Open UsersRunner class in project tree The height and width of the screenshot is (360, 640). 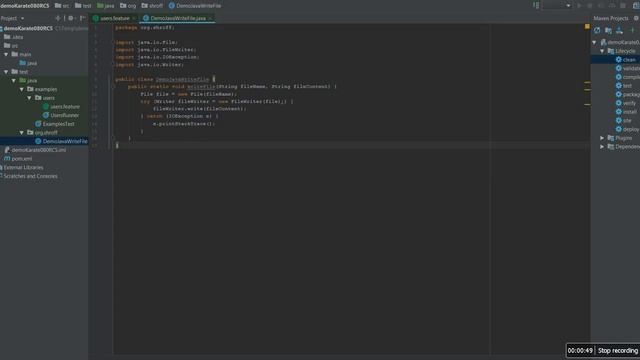click(x=61, y=116)
